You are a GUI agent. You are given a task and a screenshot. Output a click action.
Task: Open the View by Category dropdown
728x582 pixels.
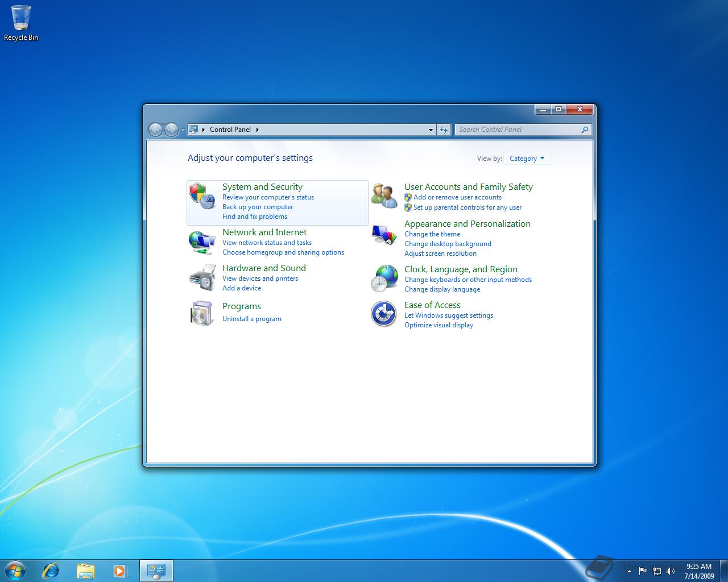[527, 159]
